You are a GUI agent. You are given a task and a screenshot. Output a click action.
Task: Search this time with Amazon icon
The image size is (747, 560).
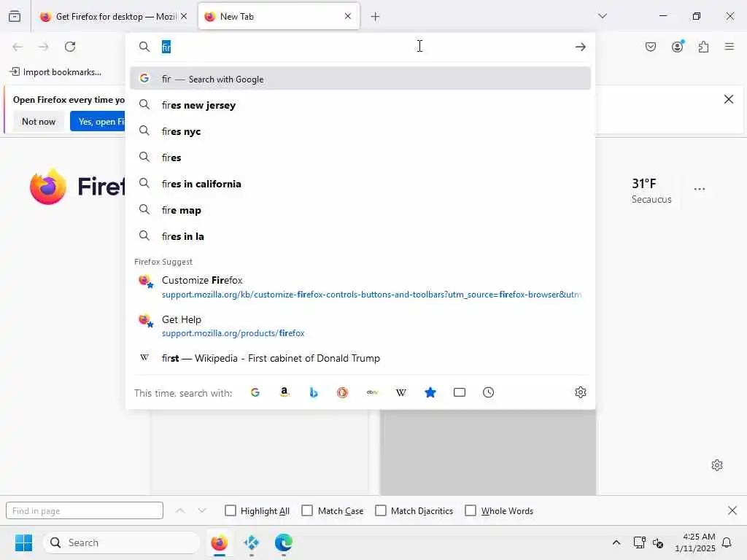click(285, 392)
